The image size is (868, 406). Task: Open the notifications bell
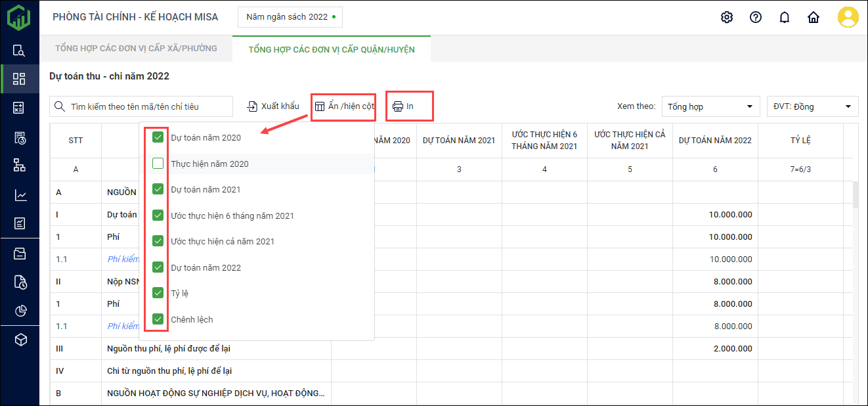tap(785, 17)
